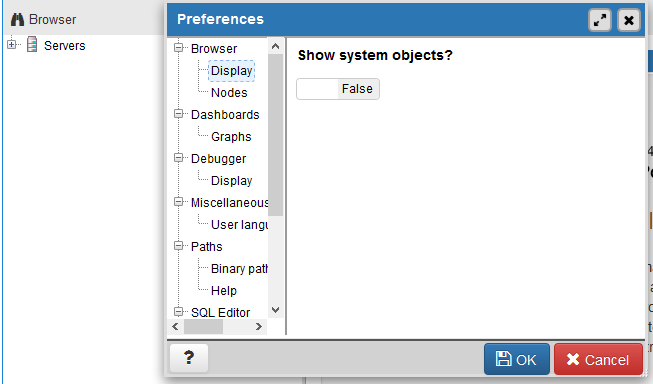This screenshot has width=653, height=384.
Task: Collapse the Dashboards preferences category
Action: coord(179,114)
